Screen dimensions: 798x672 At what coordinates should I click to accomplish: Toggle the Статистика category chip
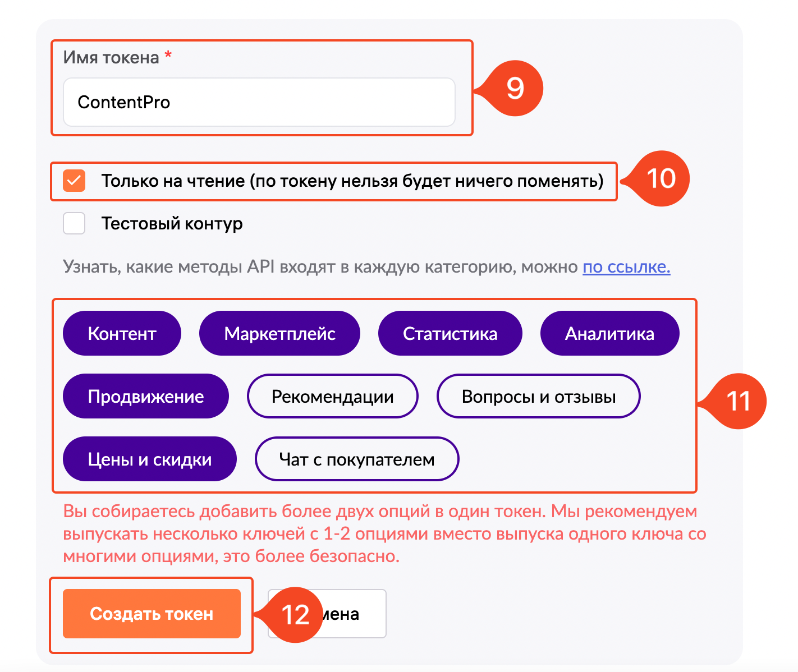coord(450,333)
